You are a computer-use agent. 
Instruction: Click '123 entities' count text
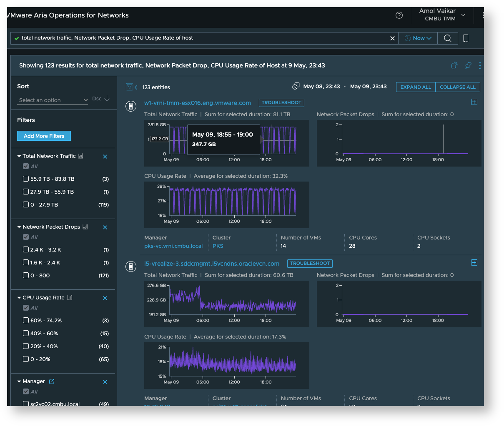[x=156, y=87]
